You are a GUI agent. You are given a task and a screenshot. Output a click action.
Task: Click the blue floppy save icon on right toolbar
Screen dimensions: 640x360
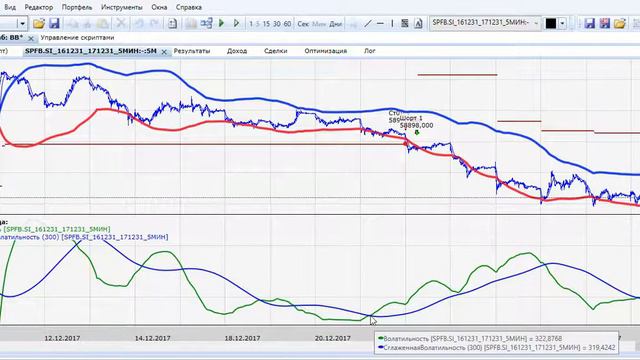click(589, 23)
